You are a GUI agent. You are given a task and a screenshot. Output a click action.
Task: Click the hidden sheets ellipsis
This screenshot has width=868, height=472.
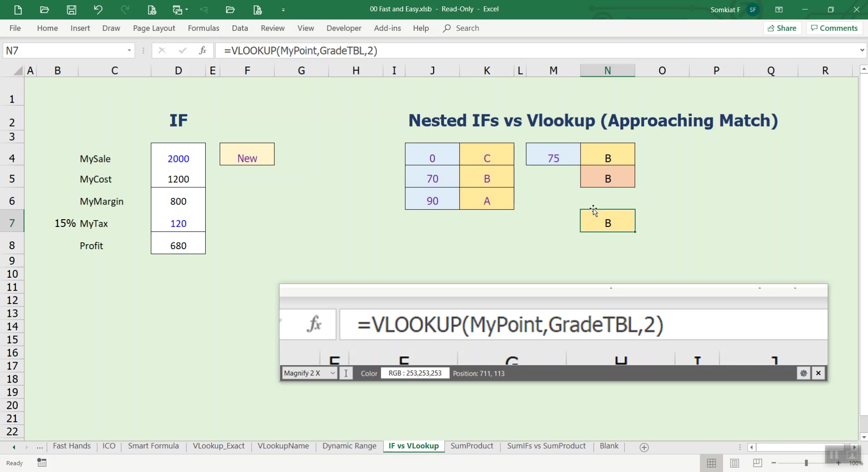click(40, 447)
